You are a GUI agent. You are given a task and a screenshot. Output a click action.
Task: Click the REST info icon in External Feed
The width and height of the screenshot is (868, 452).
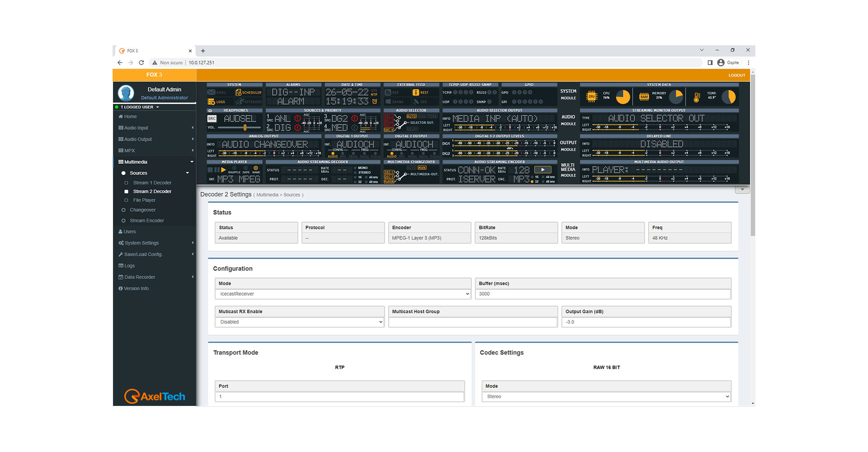(415, 93)
